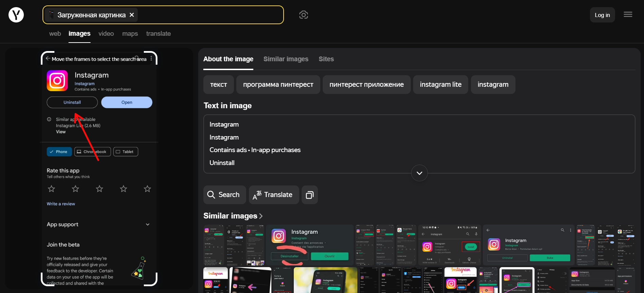Viewport: 644px width, 293px height.
Task: Click the copy text icon button
Action: (x=309, y=195)
